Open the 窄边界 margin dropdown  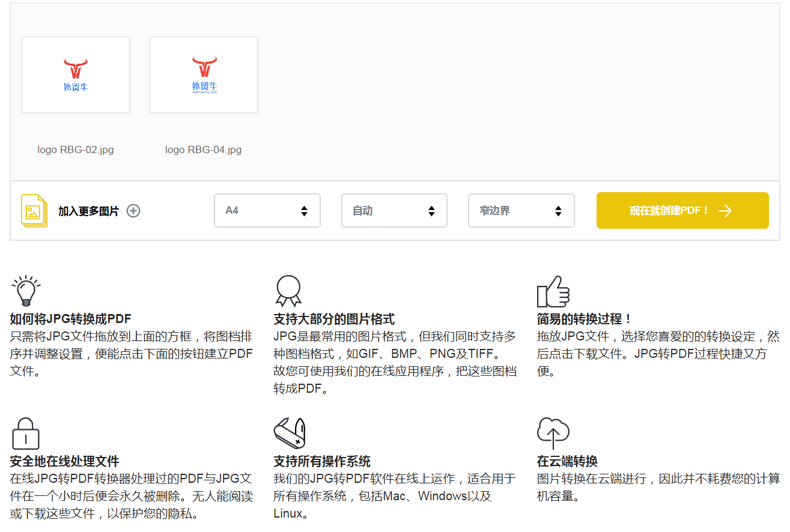(521, 211)
